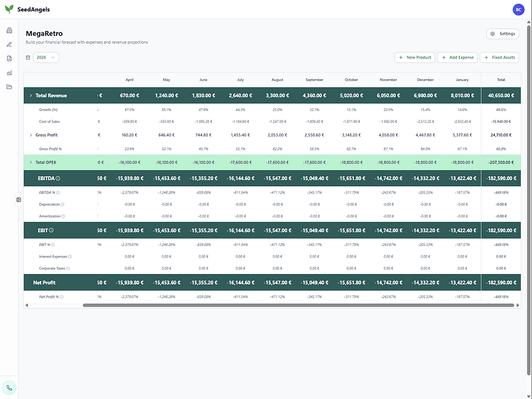Expand the Total Revenue row chevron

coord(31,95)
